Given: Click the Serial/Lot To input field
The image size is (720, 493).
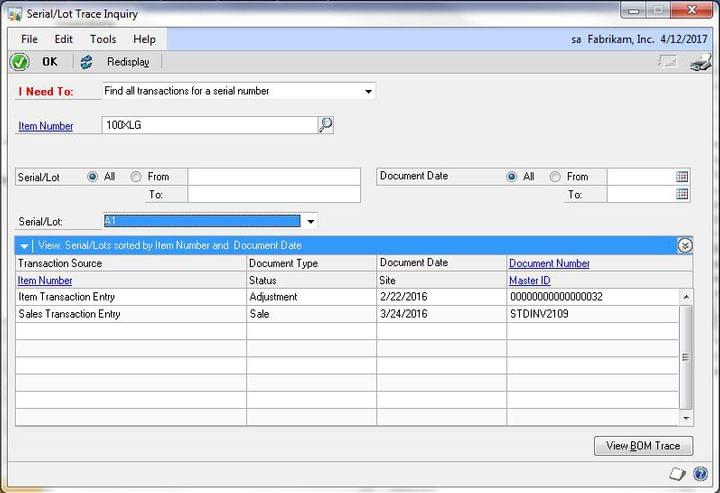Looking at the screenshot, I should click(x=274, y=194).
